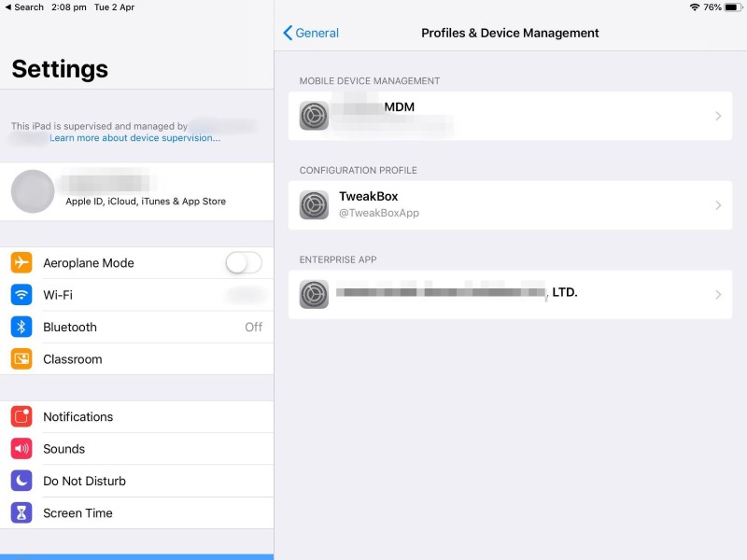Open TweakBox profile details chevron
This screenshot has height=560, width=747.
[718, 205]
